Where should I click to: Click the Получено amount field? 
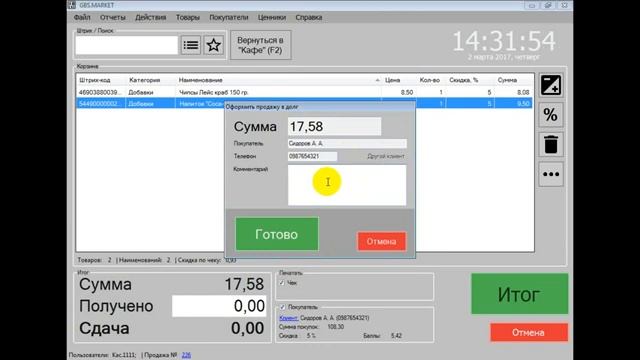click(219, 306)
